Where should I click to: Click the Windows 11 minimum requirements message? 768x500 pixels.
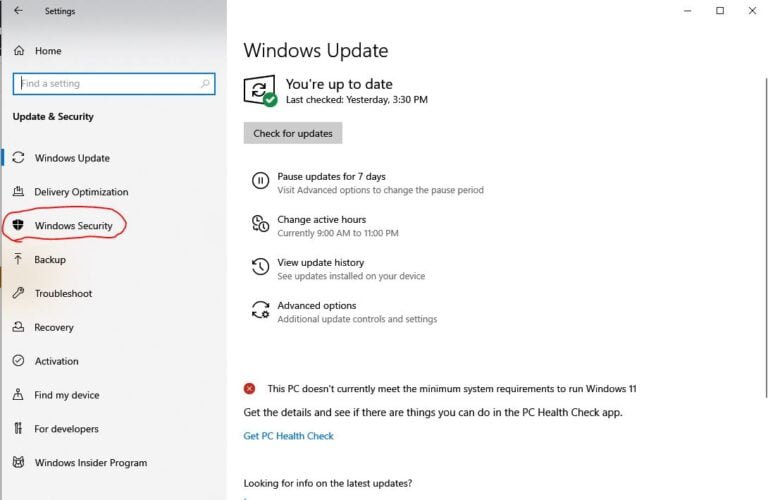(x=452, y=389)
